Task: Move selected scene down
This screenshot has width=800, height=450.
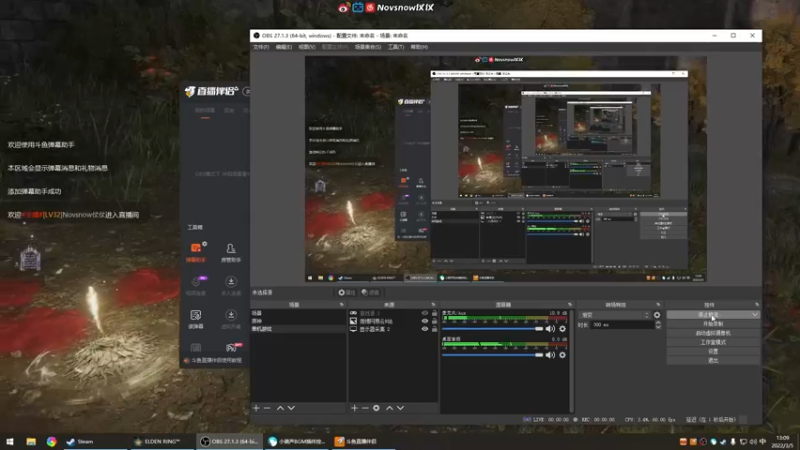Action: 291,408
